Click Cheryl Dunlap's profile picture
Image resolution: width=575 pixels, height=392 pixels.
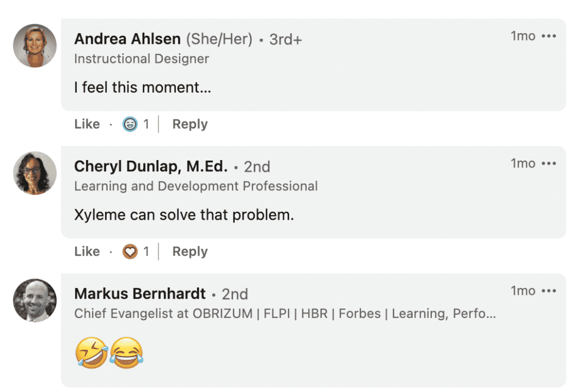click(x=35, y=173)
